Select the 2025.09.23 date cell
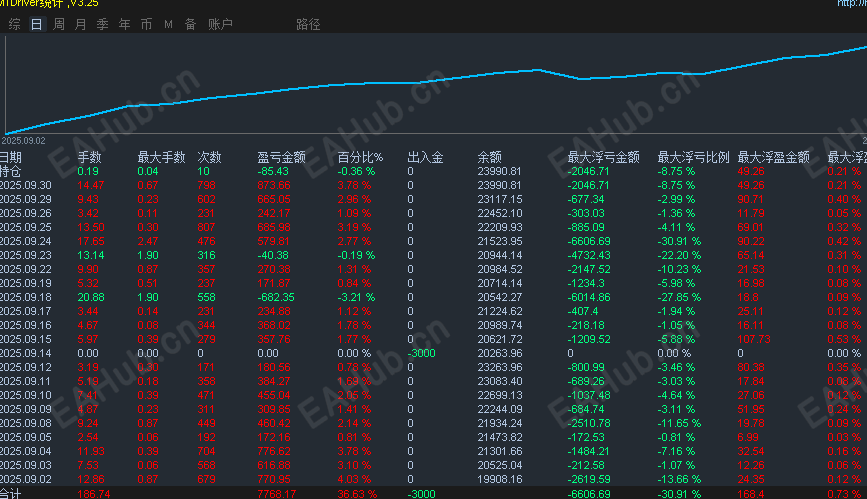This screenshot has width=867, height=499. tap(25, 255)
